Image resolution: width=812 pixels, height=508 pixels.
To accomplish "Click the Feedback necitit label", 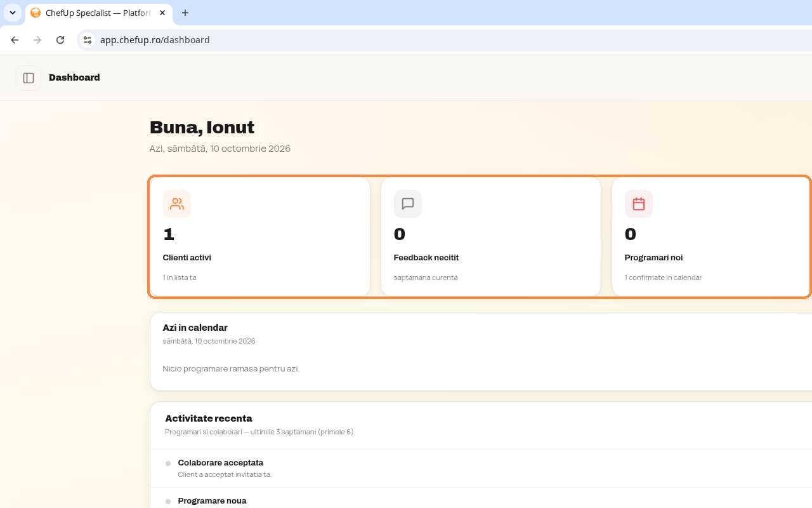I will coord(426,258).
